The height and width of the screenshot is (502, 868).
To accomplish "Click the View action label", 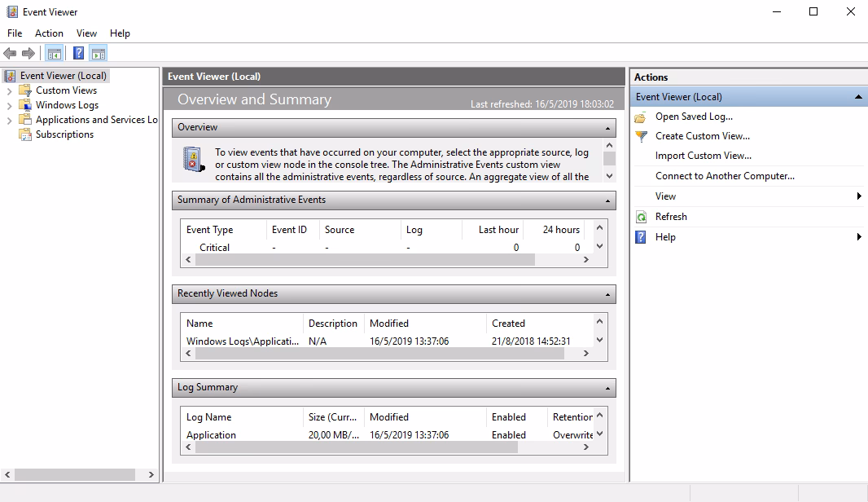I will pos(665,196).
